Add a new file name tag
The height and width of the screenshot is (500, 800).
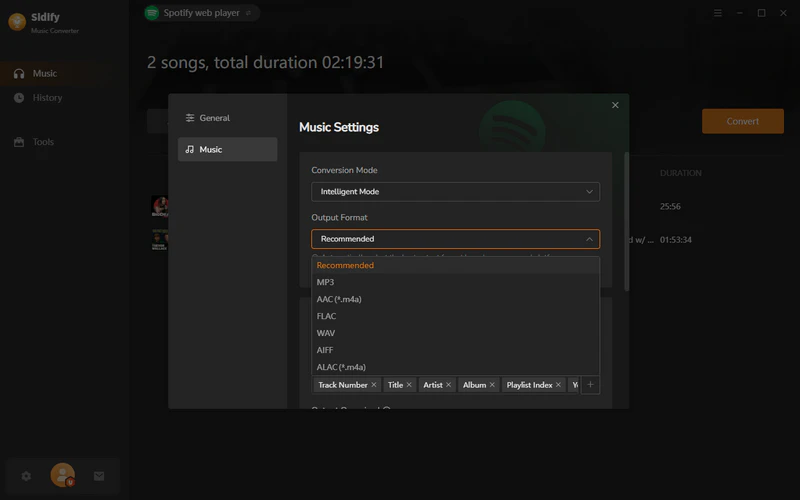pyautogui.click(x=590, y=385)
